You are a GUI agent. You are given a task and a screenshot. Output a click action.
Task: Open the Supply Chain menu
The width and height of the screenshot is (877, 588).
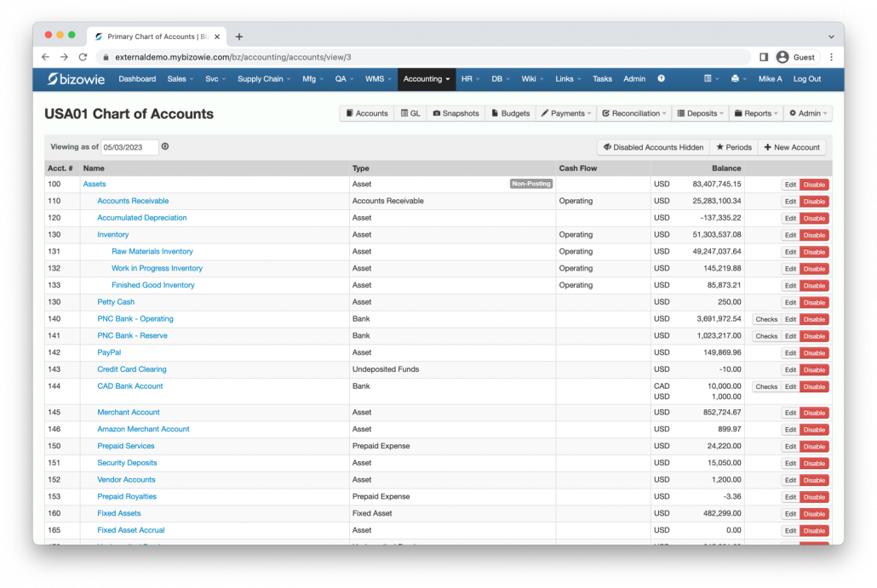[x=264, y=79]
